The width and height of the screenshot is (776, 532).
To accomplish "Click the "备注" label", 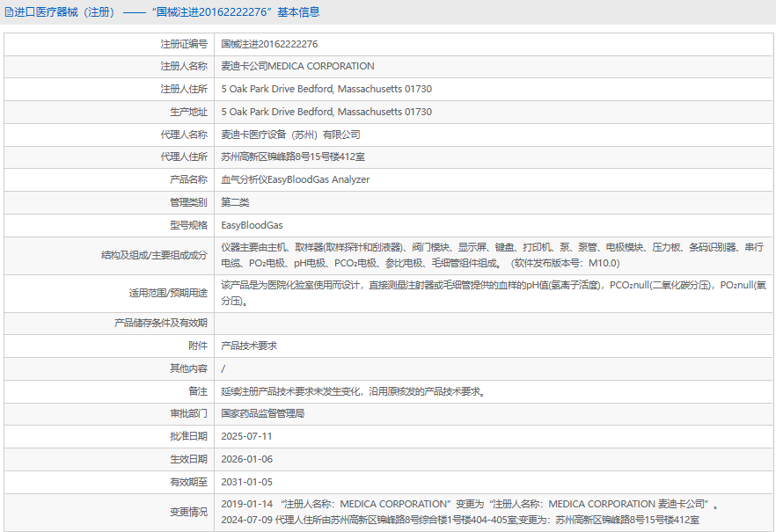I will click(x=198, y=391).
